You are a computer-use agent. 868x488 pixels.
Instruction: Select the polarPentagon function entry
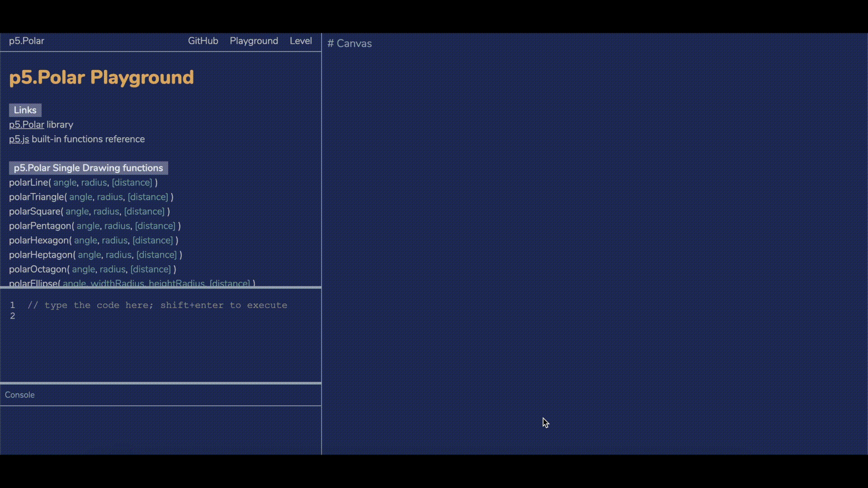(x=41, y=226)
